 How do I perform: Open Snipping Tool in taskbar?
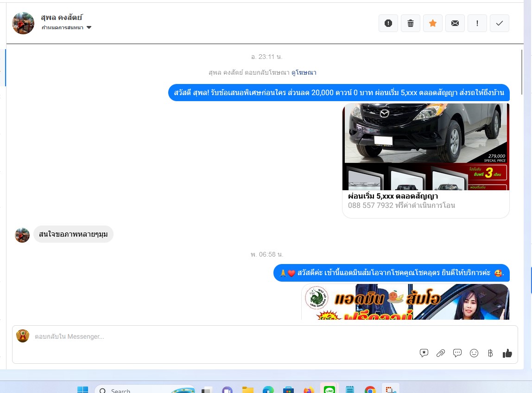pyautogui.click(x=391, y=389)
